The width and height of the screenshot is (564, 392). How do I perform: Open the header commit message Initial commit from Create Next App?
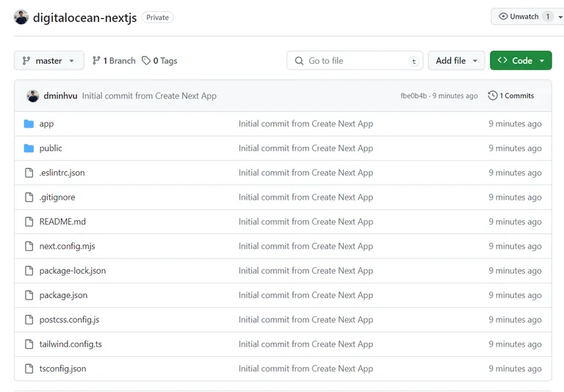[x=149, y=95]
